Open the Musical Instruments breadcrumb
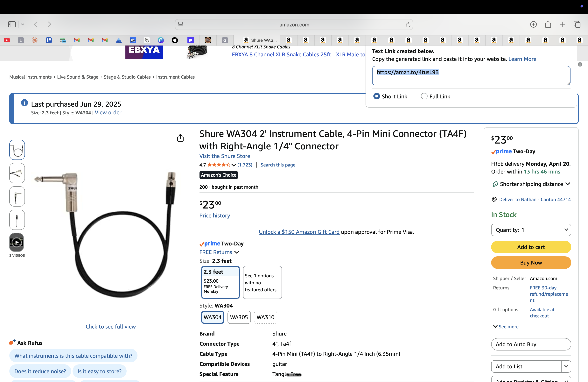The width and height of the screenshot is (588, 382). tap(30, 77)
